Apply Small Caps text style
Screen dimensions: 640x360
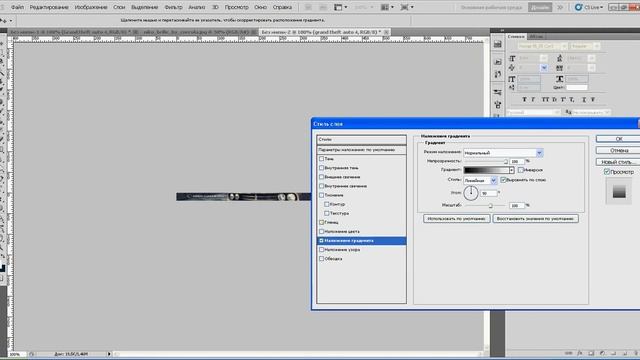pyautogui.click(x=554, y=99)
